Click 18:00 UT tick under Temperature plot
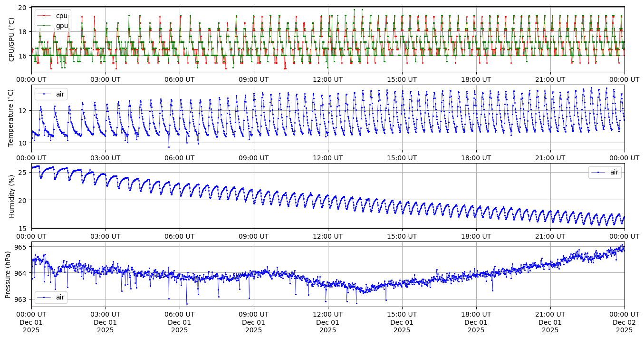The image size is (644, 338). click(x=476, y=157)
